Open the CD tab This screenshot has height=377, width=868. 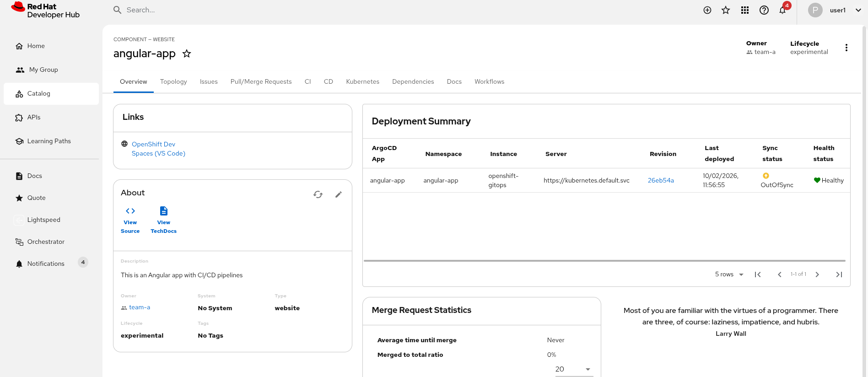pyautogui.click(x=329, y=81)
